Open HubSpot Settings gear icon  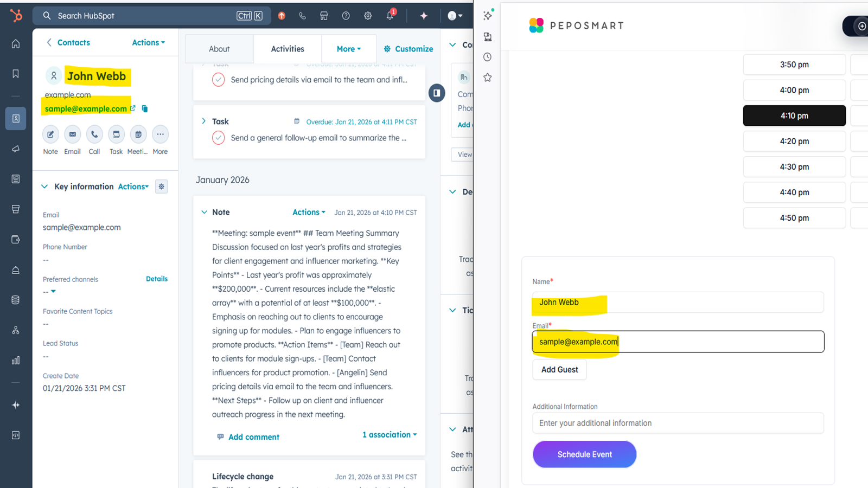368,15
